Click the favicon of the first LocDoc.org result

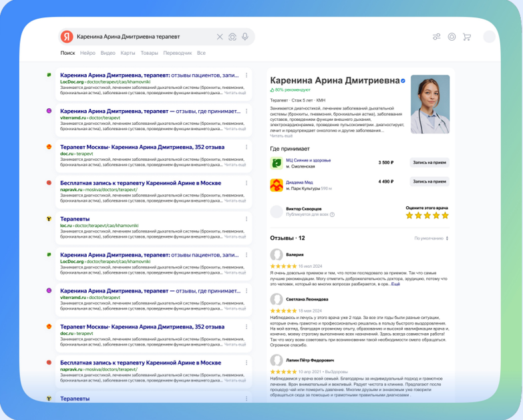pyautogui.click(x=49, y=75)
